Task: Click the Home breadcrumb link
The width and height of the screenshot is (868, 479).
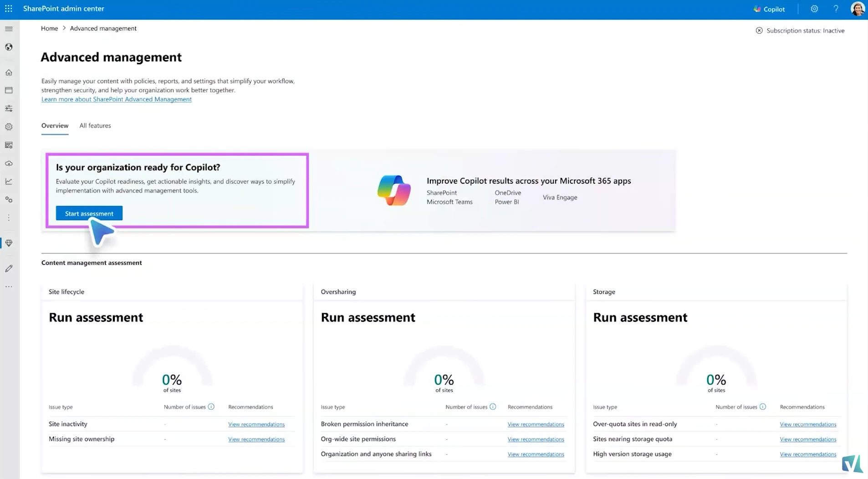Action: pos(49,28)
